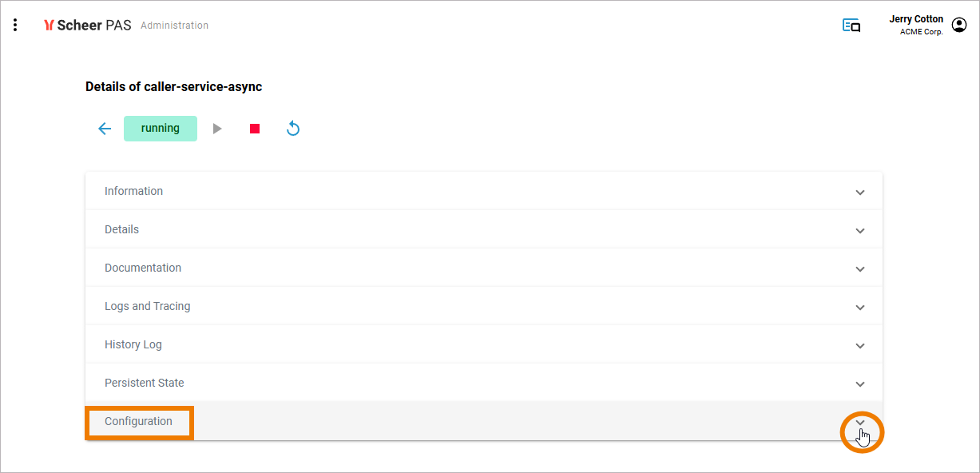Expand the Logs and Tracing chevron
This screenshot has width=980, height=473.
click(x=860, y=308)
